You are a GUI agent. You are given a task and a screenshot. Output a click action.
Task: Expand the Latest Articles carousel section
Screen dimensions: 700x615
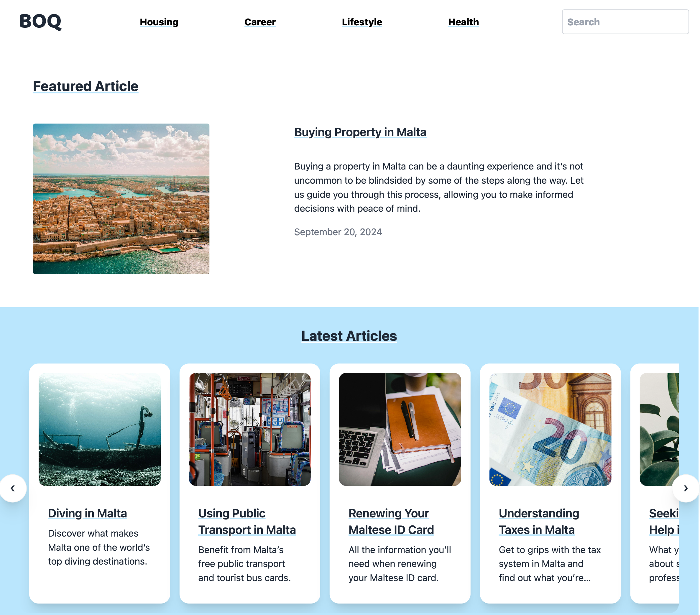(x=686, y=488)
